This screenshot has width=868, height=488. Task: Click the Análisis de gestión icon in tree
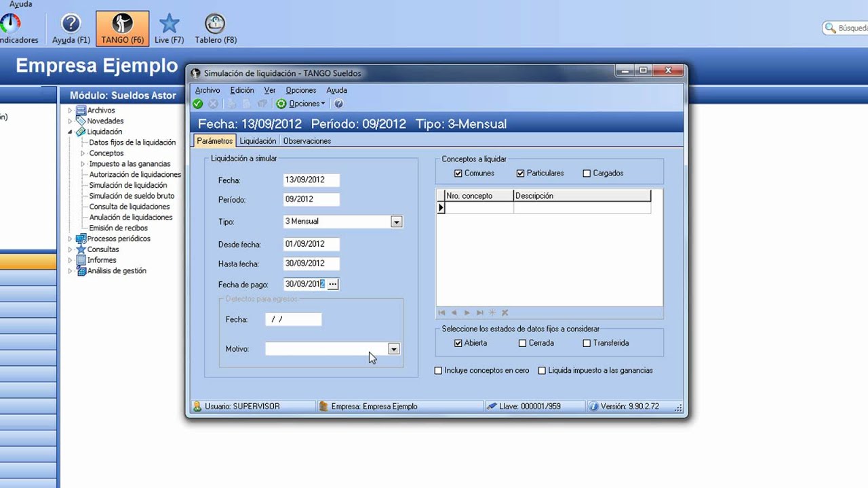click(81, 271)
